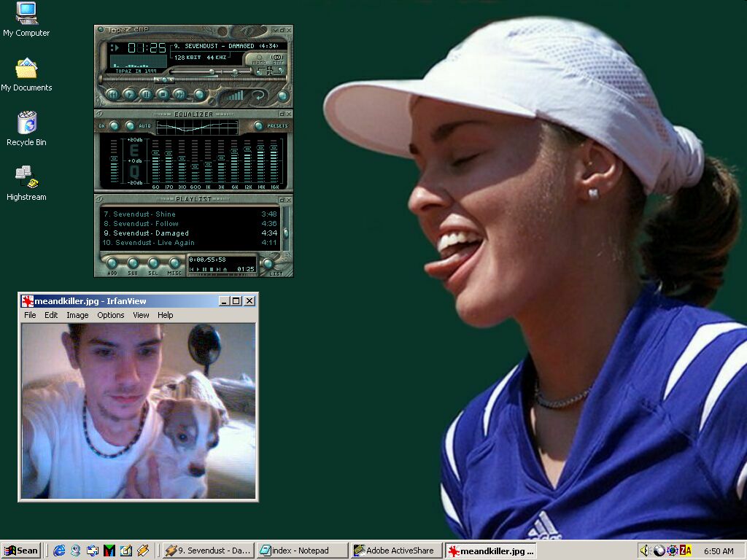Skip to the next track in Winamp
This screenshot has width=747, height=560.
pos(179,94)
